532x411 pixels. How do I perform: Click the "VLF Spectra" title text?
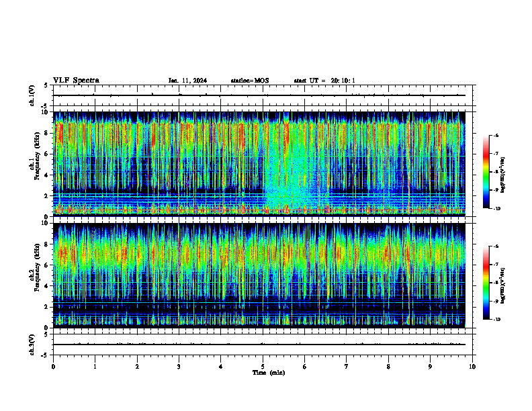76,81
